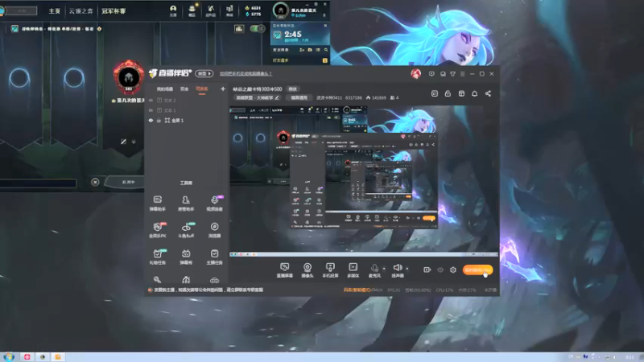Image resolution: width=644 pixels, height=362 pixels.
Task: Add a new scene with plus button
Action: click(223, 88)
